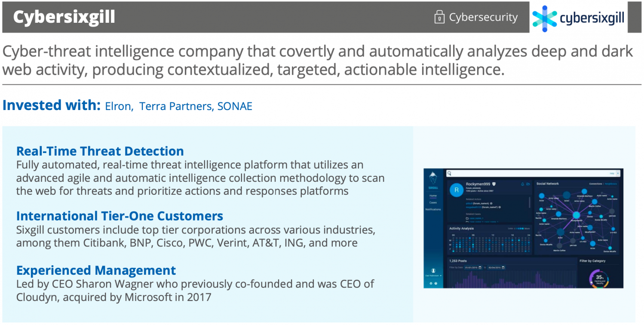The image size is (644, 325).
Task: Select Home in the dashboard sidebar
Action: [433, 196]
